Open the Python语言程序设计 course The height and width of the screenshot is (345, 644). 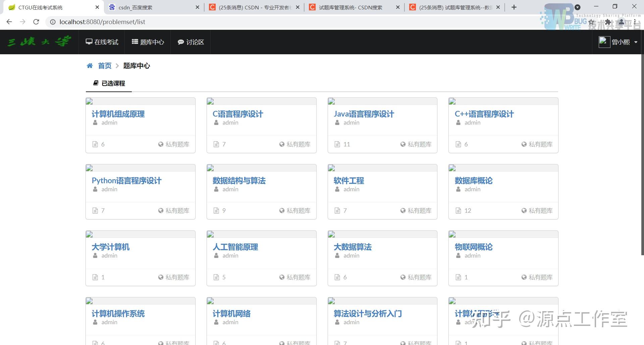(126, 181)
